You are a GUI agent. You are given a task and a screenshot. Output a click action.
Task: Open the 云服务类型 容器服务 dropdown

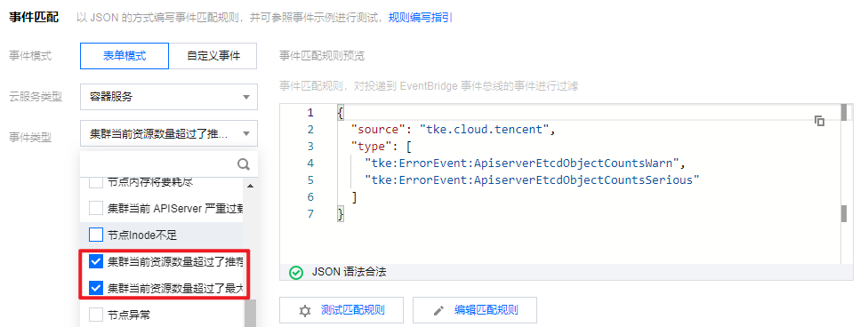click(169, 97)
